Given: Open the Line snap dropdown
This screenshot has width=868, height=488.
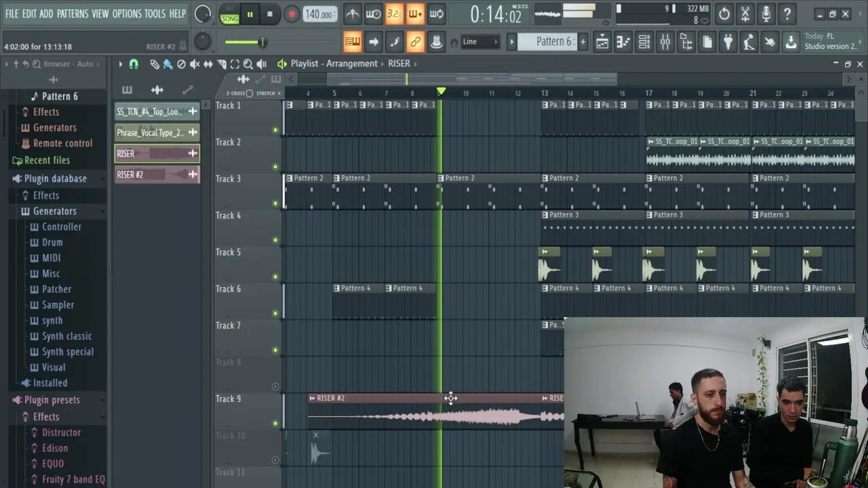Looking at the screenshot, I should [480, 42].
